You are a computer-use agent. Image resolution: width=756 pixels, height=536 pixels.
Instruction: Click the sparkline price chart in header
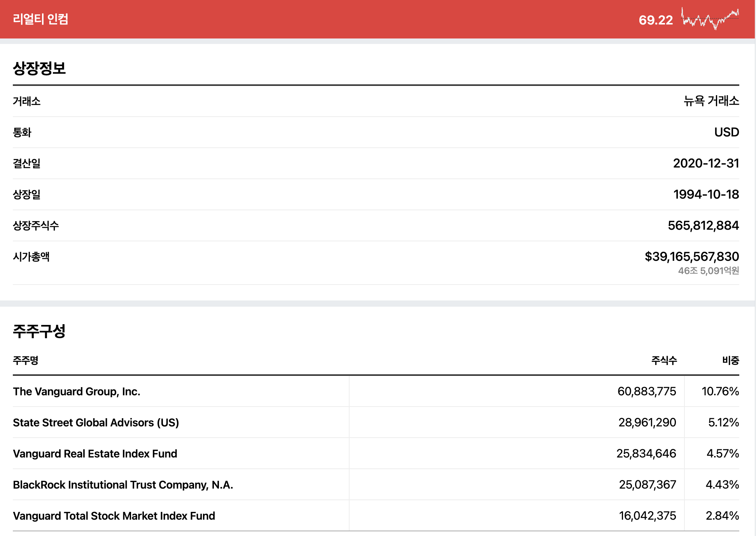pyautogui.click(x=710, y=19)
